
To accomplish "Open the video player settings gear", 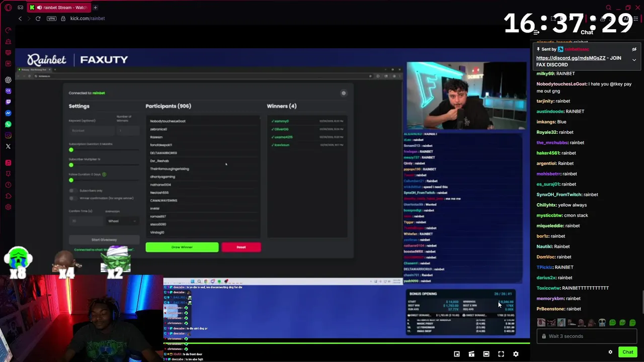I will 516,354.
